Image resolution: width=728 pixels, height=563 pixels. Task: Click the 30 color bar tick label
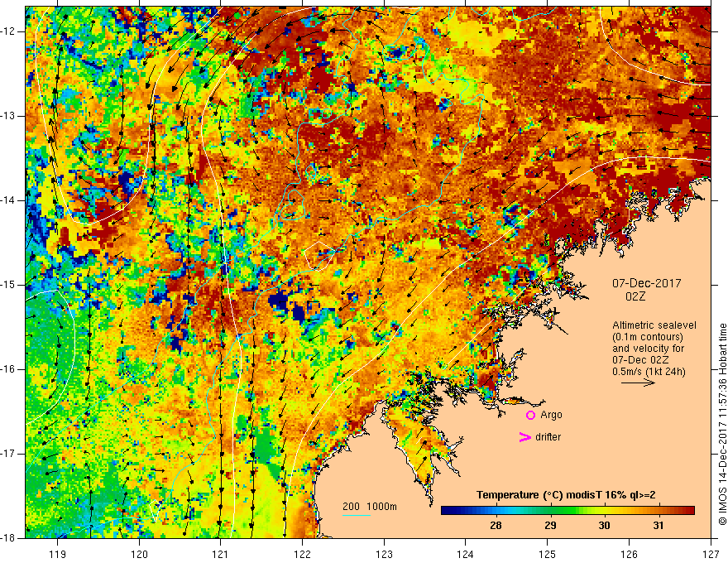604,526
